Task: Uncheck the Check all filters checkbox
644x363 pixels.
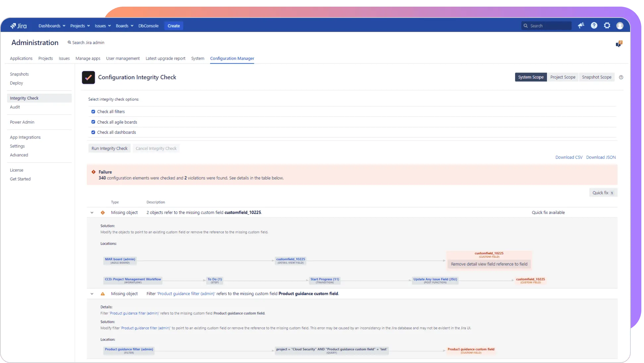Action: point(93,112)
